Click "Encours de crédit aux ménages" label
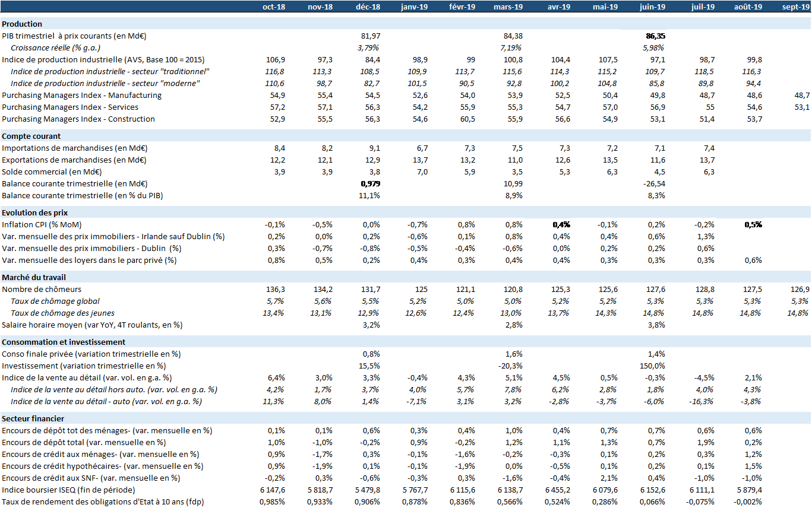The height and width of the screenshot is (508, 812). 100,454
